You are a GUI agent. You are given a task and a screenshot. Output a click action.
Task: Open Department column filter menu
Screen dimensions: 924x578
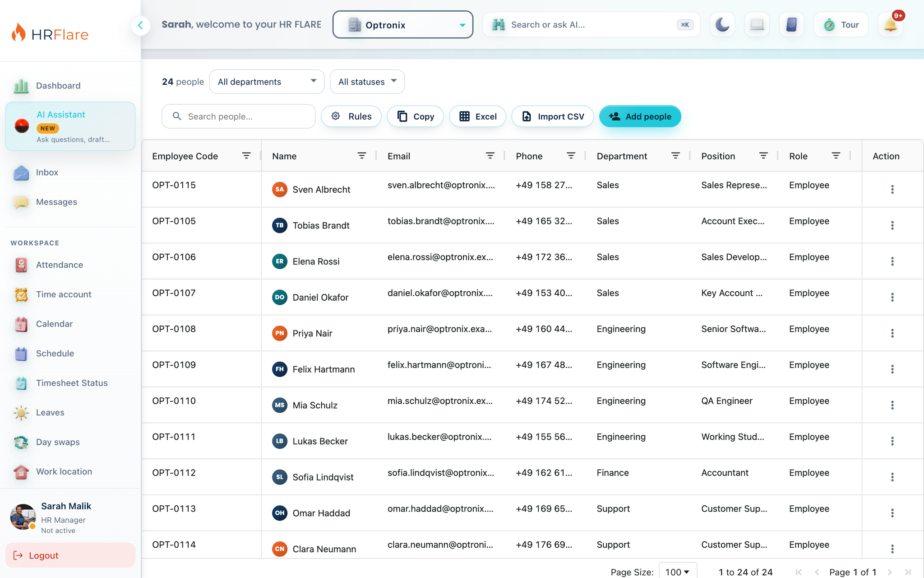pos(675,156)
